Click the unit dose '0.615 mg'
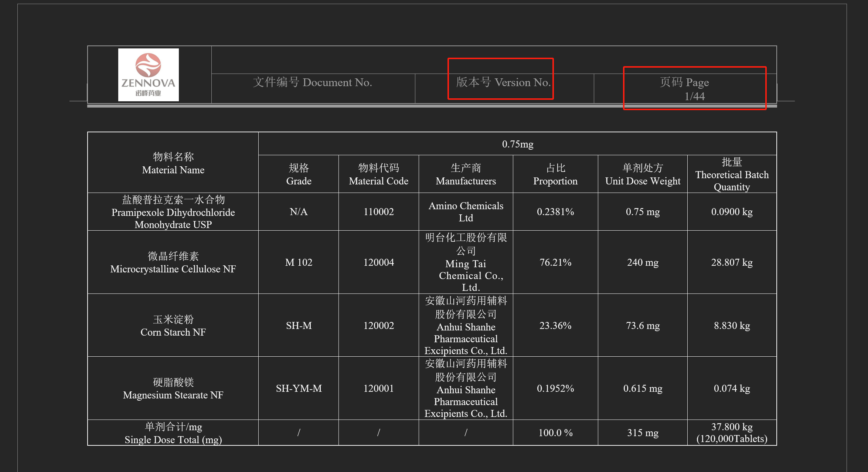 pos(643,388)
